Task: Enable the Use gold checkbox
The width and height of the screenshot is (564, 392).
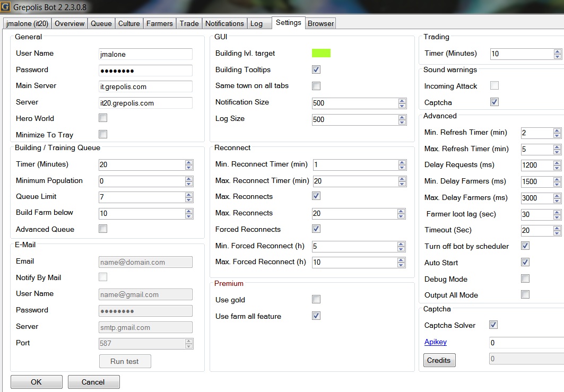Action: pos(316,299)
